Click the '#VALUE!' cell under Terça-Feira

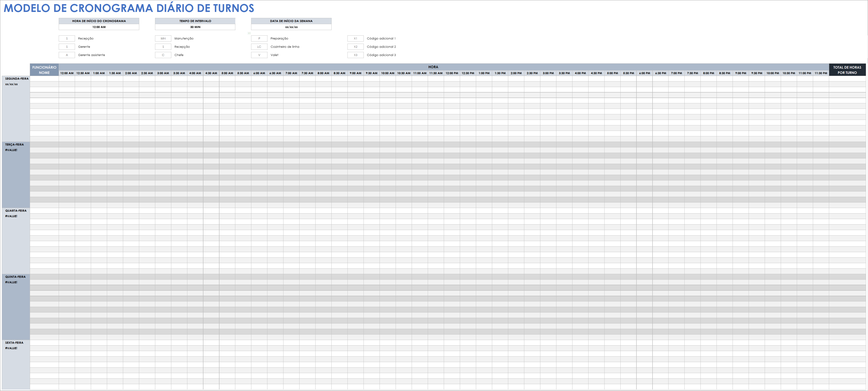click(x=11, y=150)
